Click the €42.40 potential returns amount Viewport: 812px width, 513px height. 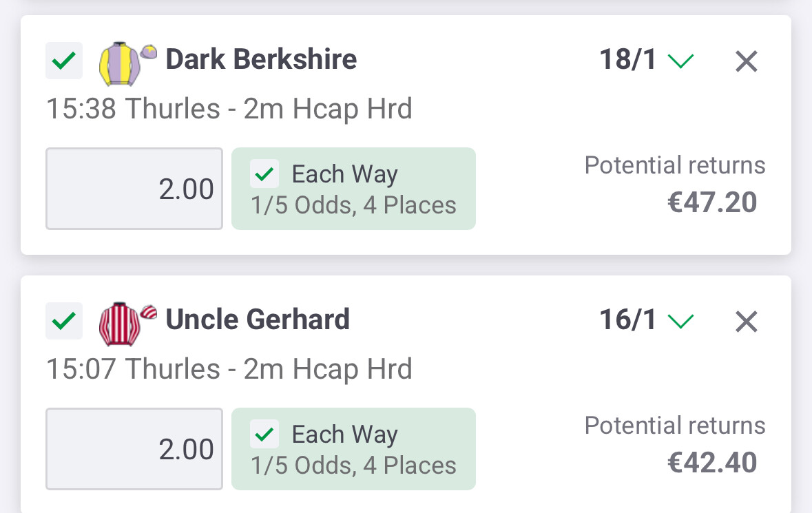712,463
